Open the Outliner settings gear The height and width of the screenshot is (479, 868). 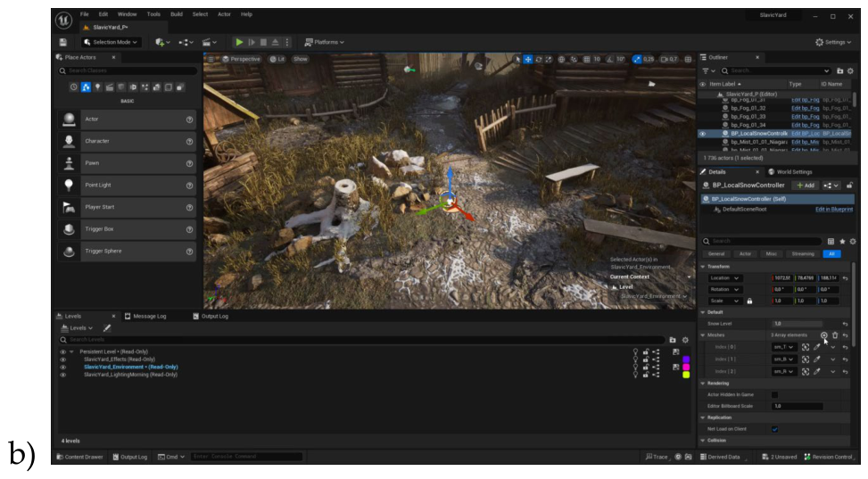[851, 70]
